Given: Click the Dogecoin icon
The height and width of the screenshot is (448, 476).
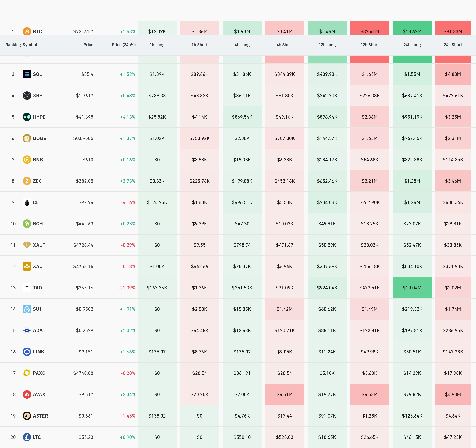Looking at the screenshot, I should 27,138.
